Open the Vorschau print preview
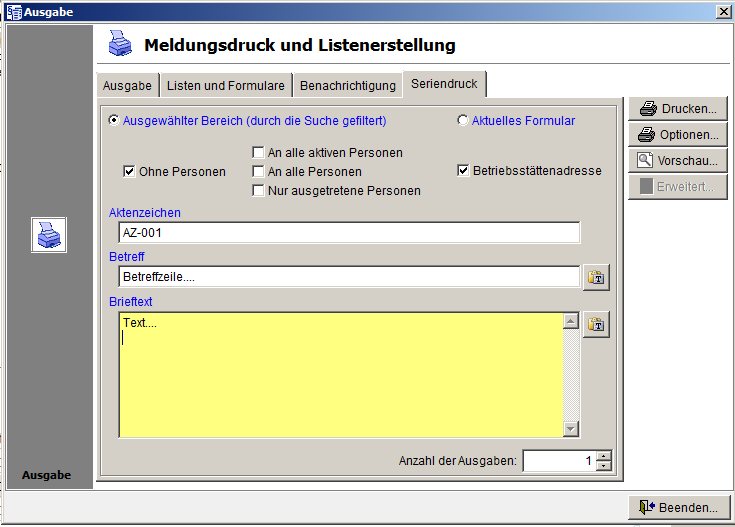Image resolution: width=735 pixels, height=527 pixels. point(678,161)
